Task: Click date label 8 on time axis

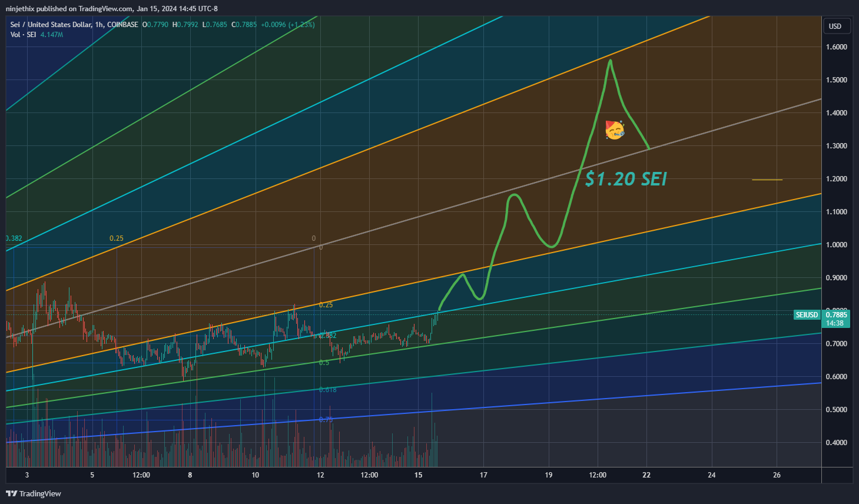Action: 190,475
